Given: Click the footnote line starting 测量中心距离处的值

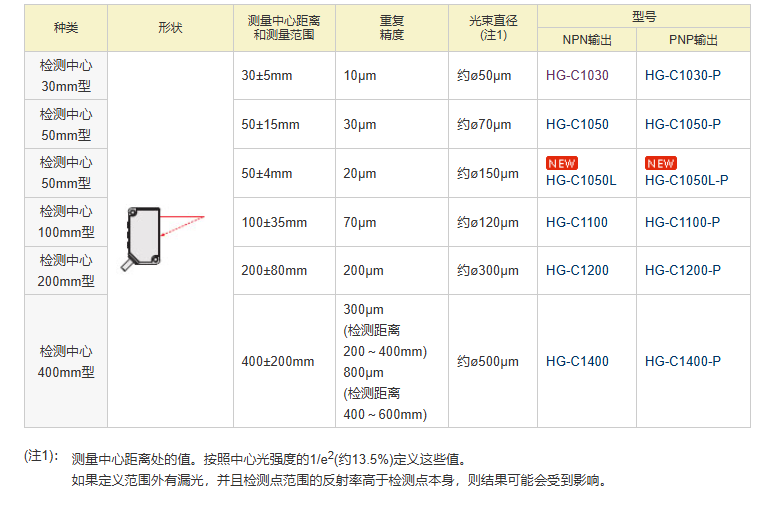Looking at the screenshot, I should point(269,459).
